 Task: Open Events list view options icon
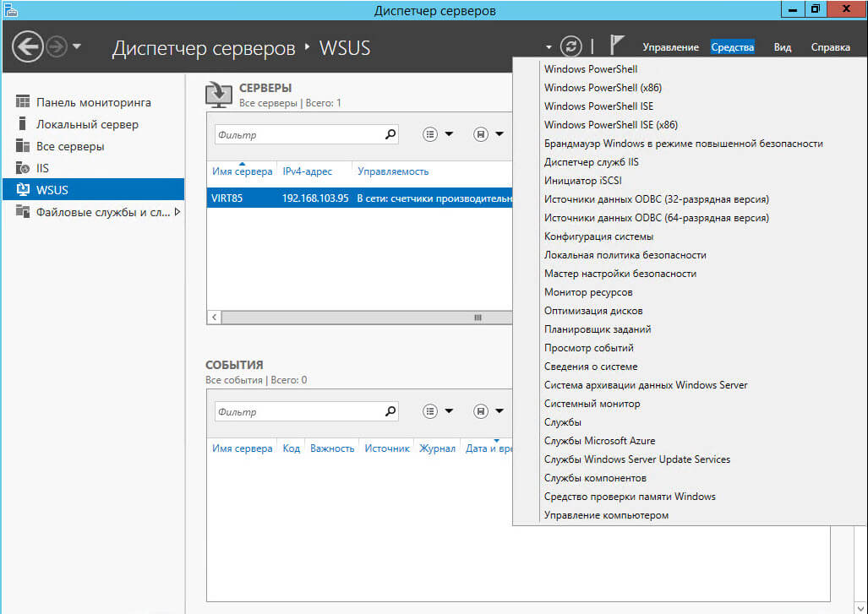pos(430,411)
